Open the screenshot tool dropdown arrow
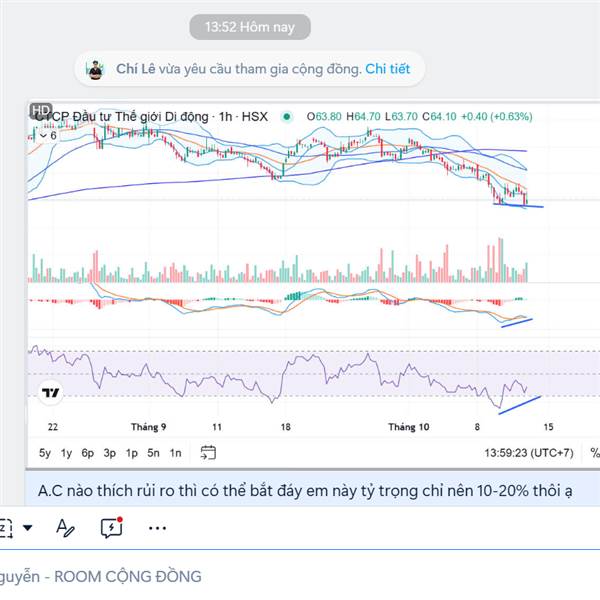The height and width of the screenshot is (600, 600). click(28, 528)
